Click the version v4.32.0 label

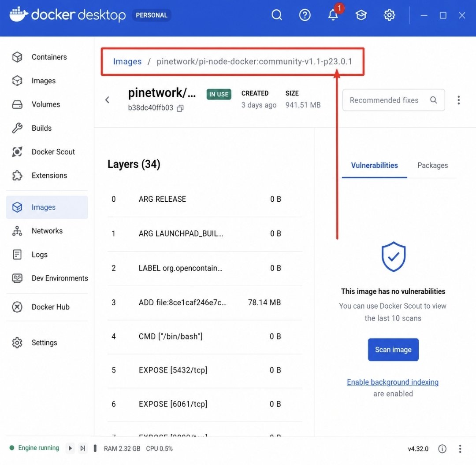418,449
